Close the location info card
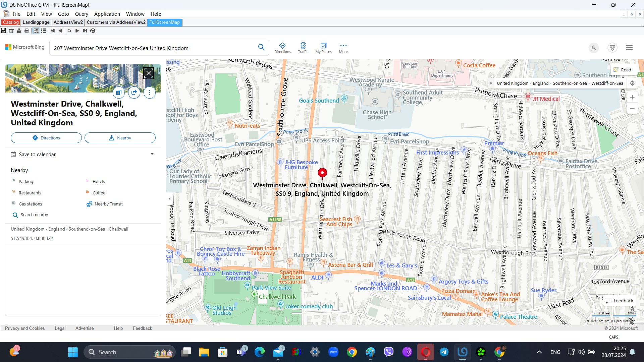Viewport: 644px width, 362px height. 149,73
